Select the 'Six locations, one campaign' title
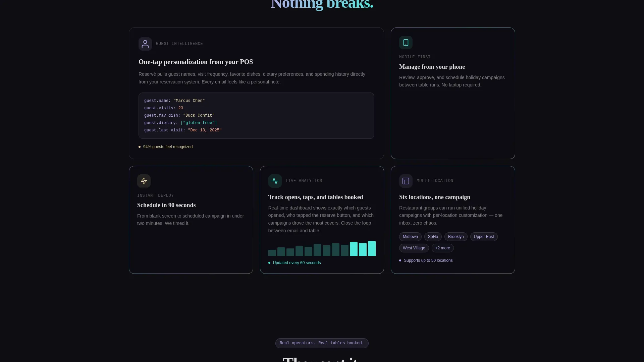Viewport: 644px width, 362px height. [435, 197]
